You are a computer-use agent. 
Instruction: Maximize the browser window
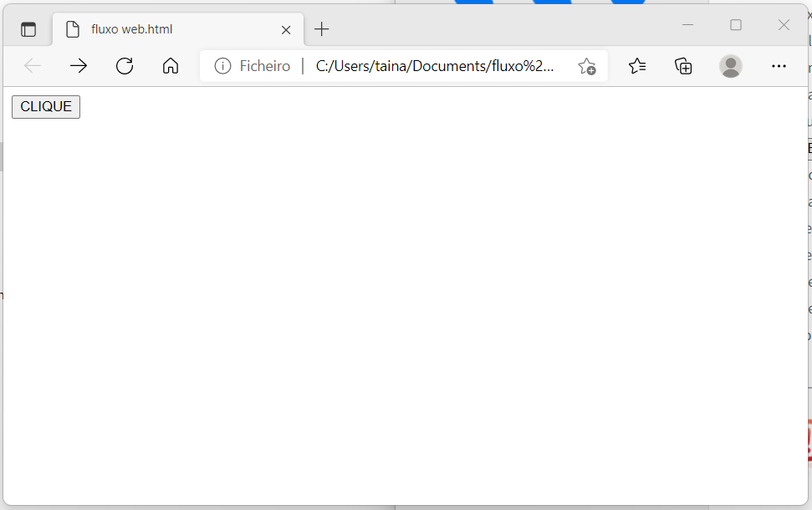point(736,25)
